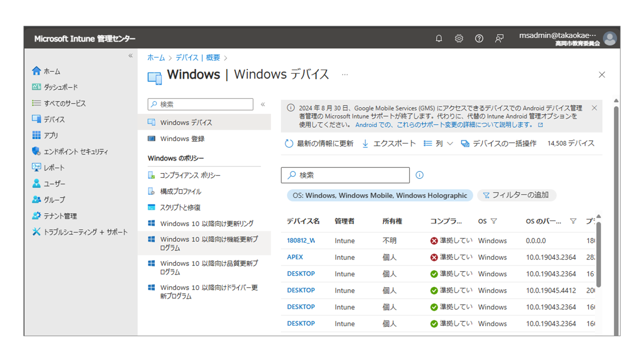Click the OS column filter funnel icon
This screenshot has height=362, width=644.
point(494,221)
